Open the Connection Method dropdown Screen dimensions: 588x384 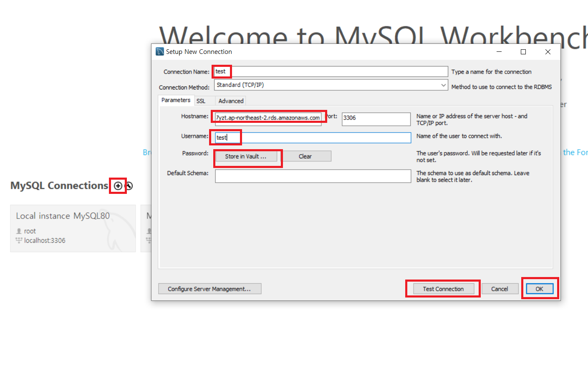click(x=331, y=85)
